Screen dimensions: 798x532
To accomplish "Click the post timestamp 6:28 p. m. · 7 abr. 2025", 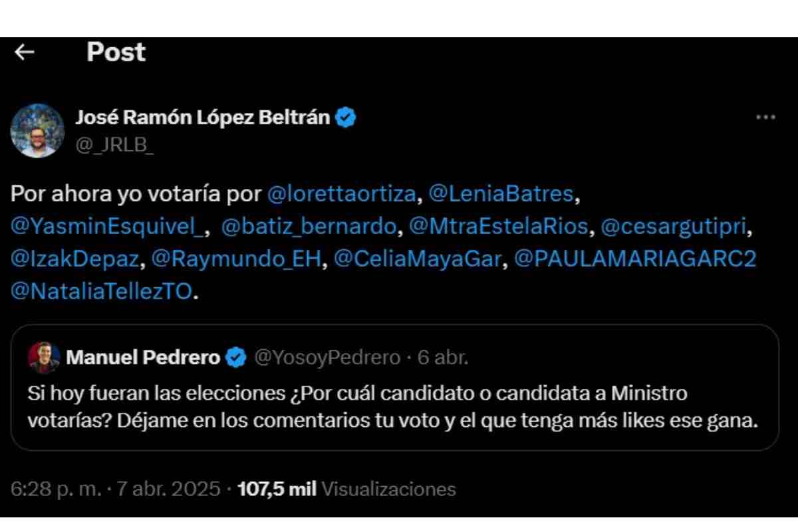I will (115, 489).
